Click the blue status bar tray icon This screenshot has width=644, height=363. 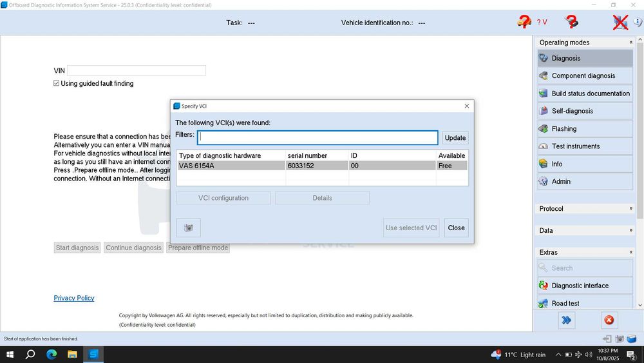[632, 338]
